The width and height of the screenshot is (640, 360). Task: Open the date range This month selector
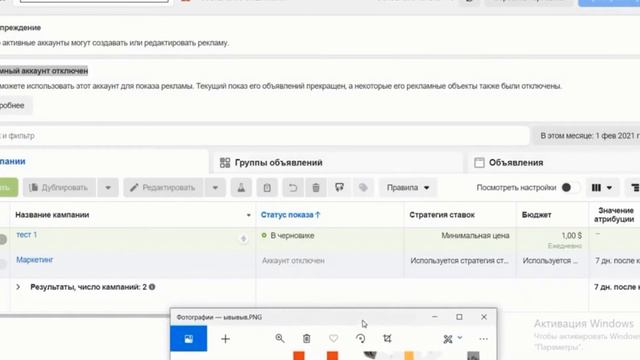click(x=588, y=136)
